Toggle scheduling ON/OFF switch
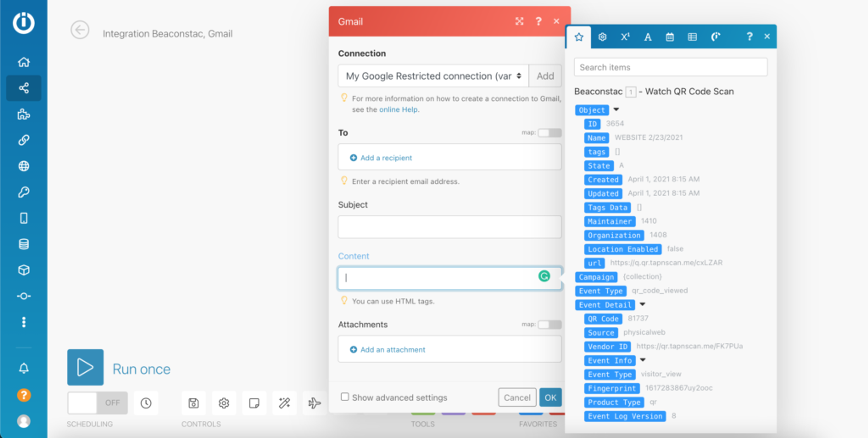This screenshot has width=868, height=438. 97,403
